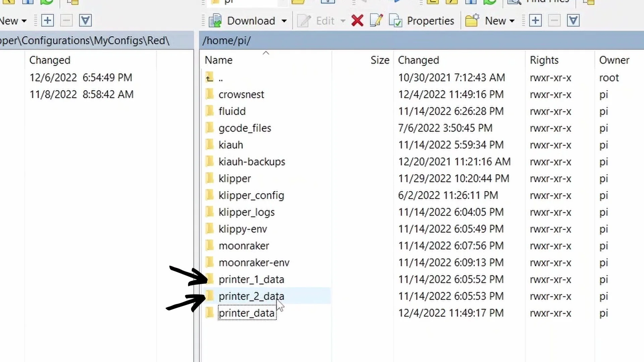Click the /home/pi/ path bar
The width and height of the screenshot is (644, 362).
226,41
